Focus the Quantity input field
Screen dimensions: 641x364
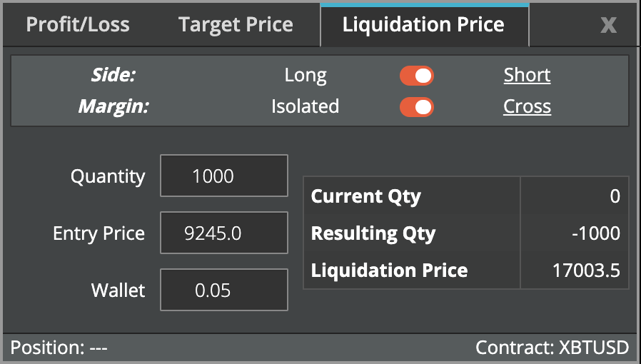click(x=223, y=176)
